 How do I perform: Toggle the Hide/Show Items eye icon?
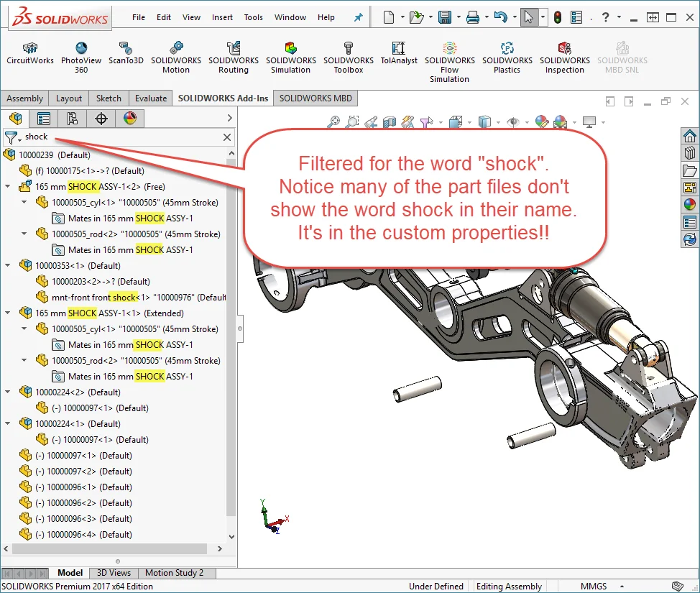tap(512, 123)
